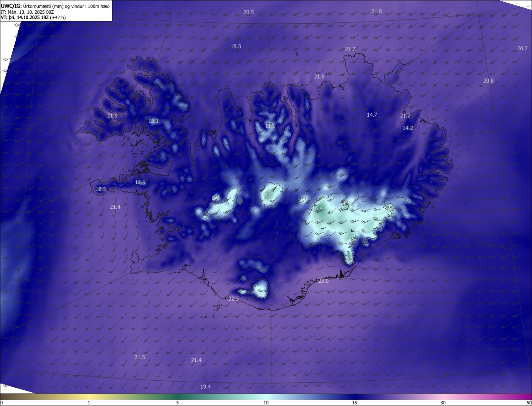The width and height of the screenshot is (532, 406).
Task: Click the map value 21.7
Action: 350,49
